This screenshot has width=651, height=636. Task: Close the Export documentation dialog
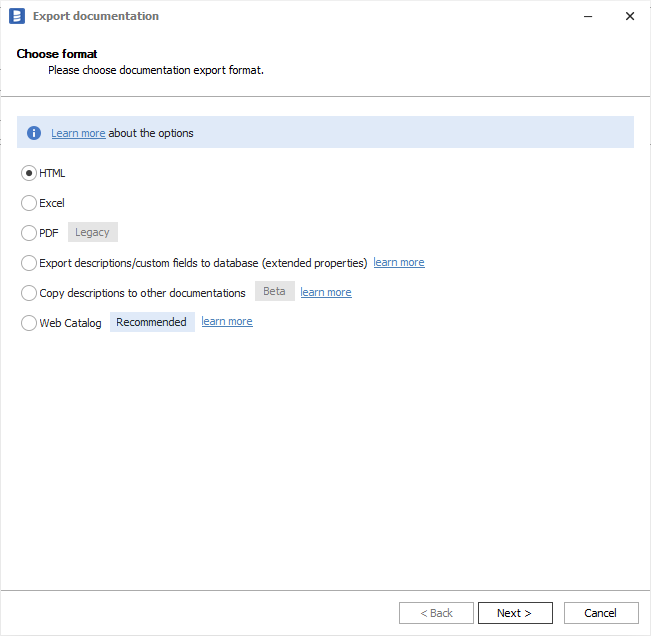click(629, 16)
